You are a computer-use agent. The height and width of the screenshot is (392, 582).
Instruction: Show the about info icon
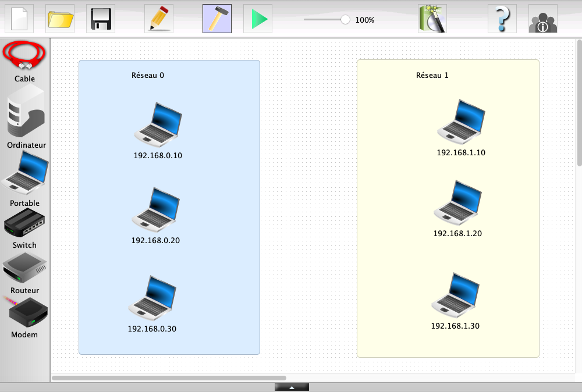pos(542,19)
